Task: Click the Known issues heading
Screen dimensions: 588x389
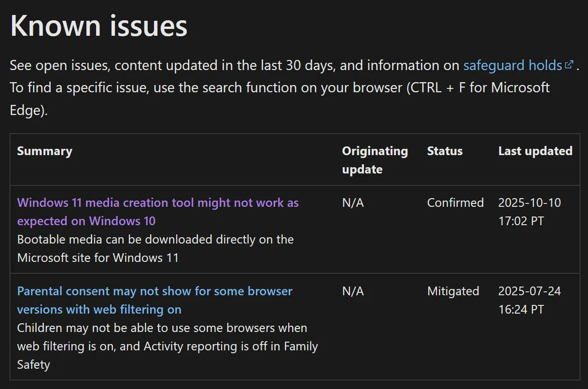Action: [99, 26]
